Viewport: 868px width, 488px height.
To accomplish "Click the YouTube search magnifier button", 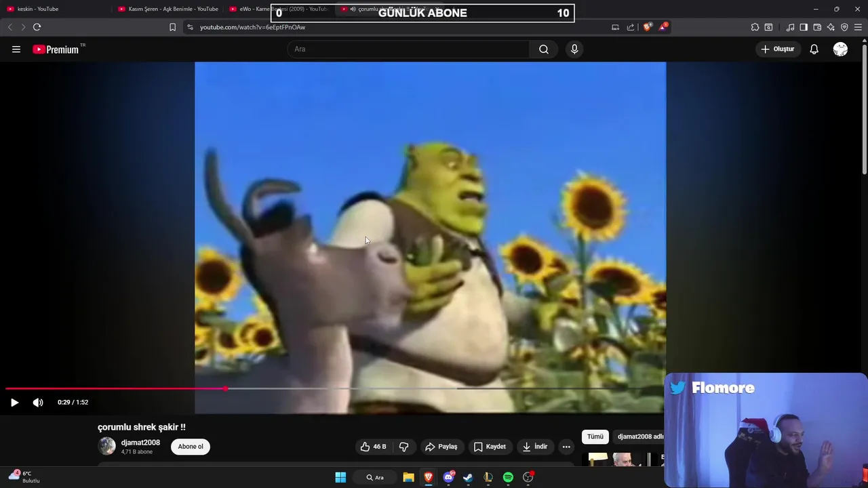I will [544, 49].
